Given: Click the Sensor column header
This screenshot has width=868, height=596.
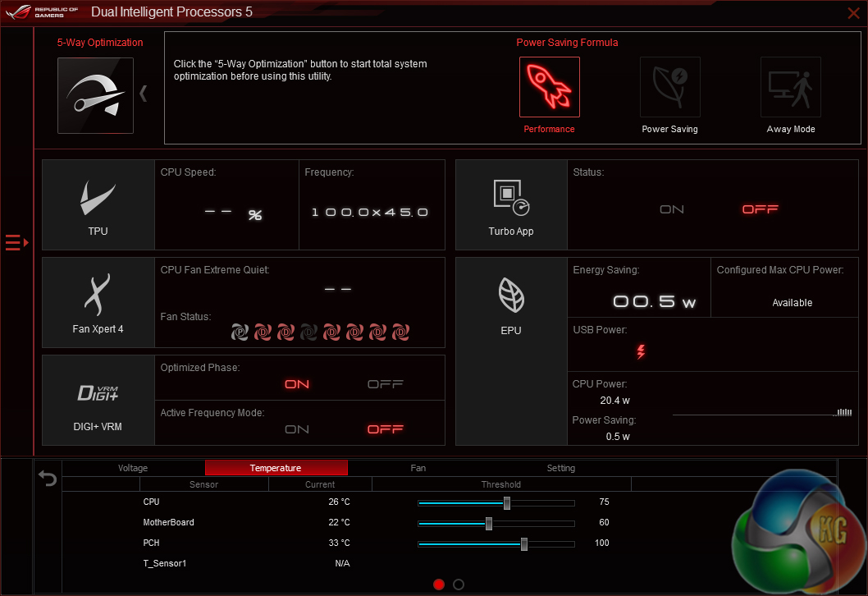Looking at the screenshot, I should click(x=203, y=484).
